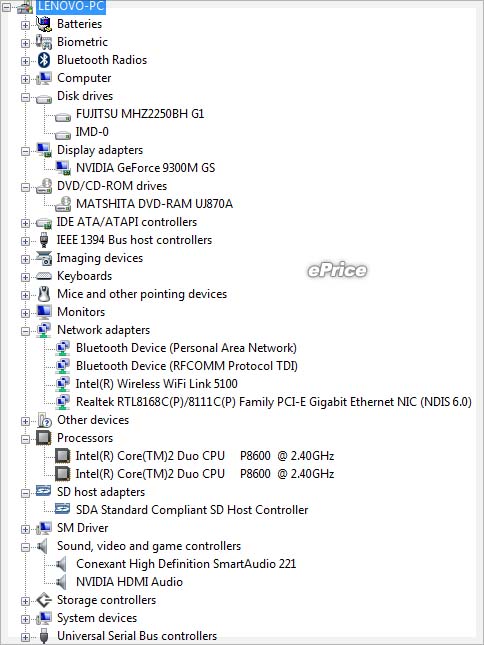484x645 pixels.
Task: Click the Disk drives category icon
Action: (44, 99)
